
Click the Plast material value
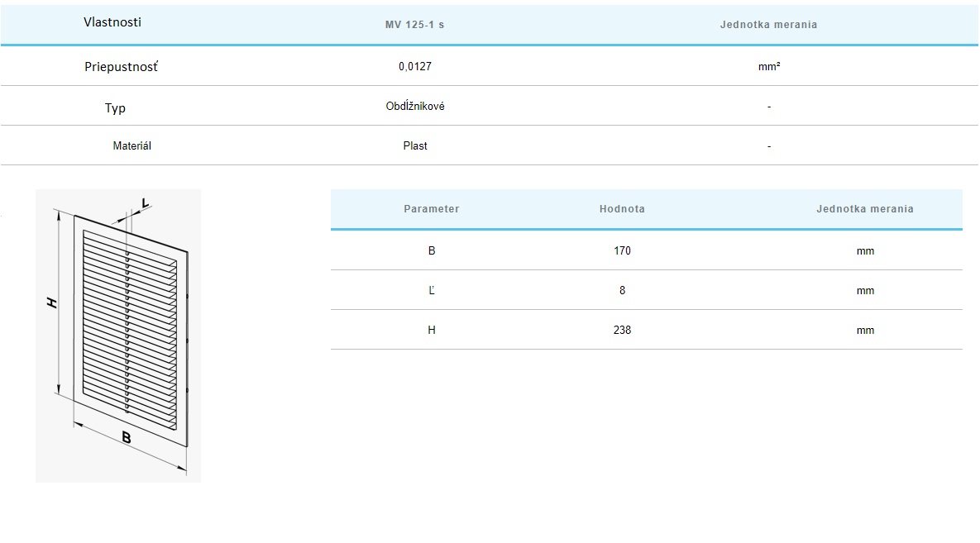coord(415,145)
